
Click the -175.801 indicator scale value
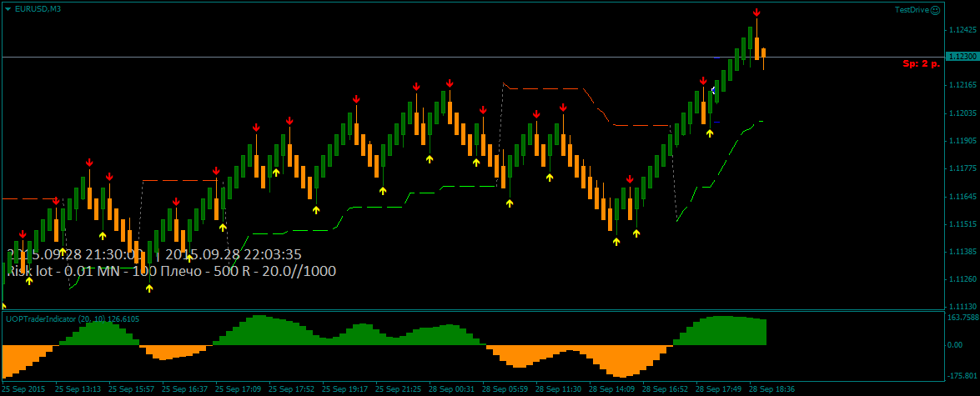coord(962,376)
